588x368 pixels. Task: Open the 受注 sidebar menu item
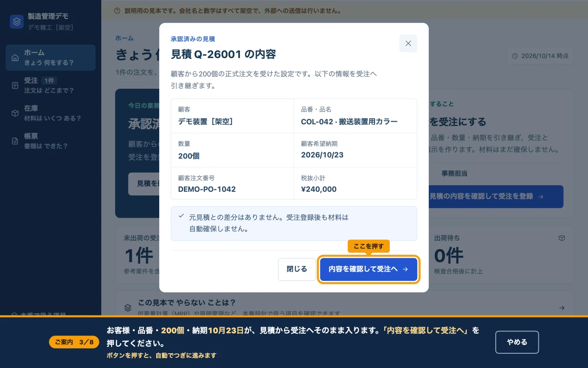click(50, 85)
